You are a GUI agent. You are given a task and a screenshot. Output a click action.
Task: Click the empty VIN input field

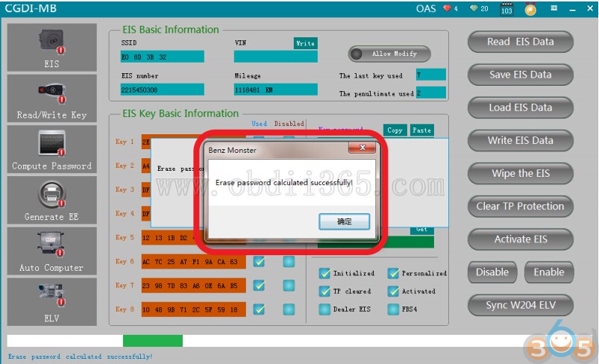(276, 57)
